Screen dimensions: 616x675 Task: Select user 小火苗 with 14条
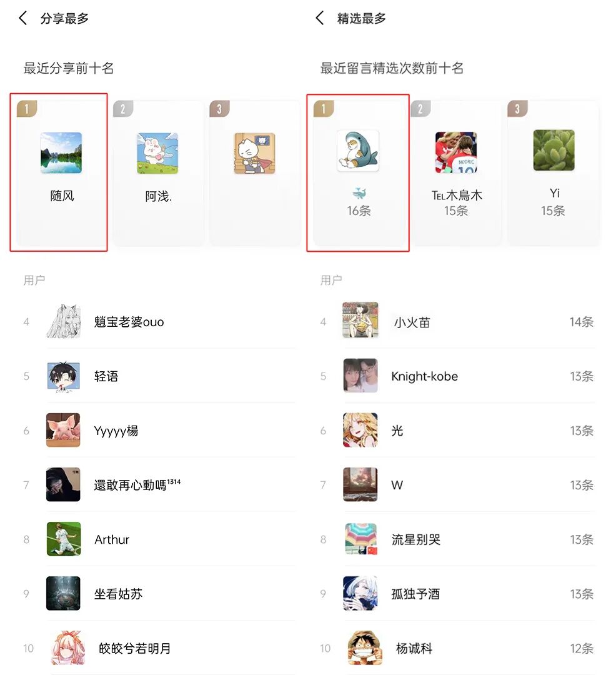[x=457, y=322]
